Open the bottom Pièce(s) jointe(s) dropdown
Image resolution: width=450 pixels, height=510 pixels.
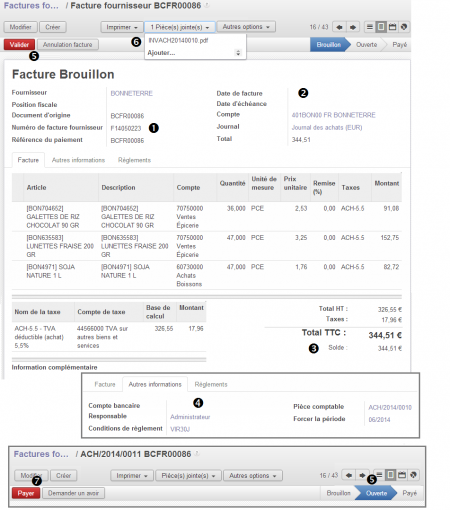[188, 476]
